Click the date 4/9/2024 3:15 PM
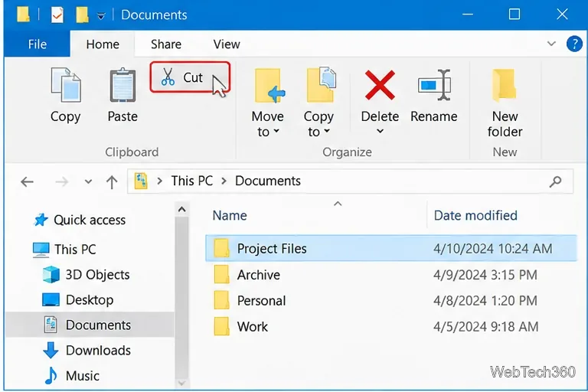Image resolution: width=588 pixels, height=392 pixels. point(485,275)
